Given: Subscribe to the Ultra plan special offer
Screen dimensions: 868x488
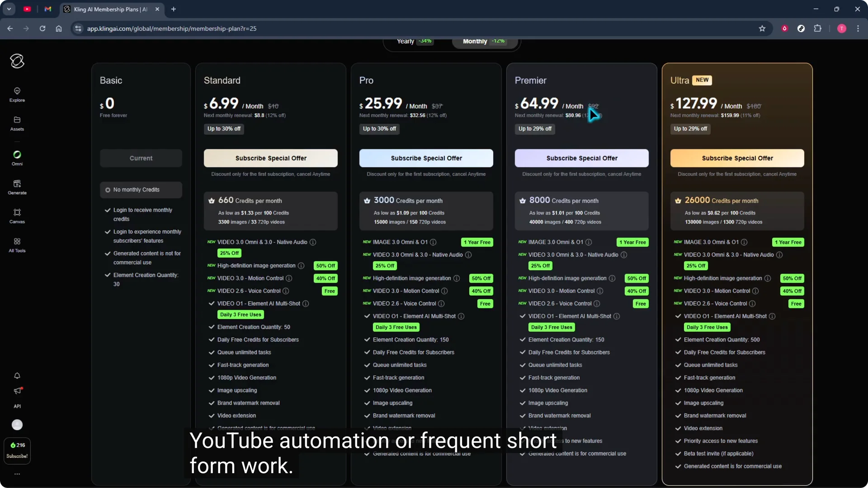Looking at the screenshot, I should pos(737,158).
